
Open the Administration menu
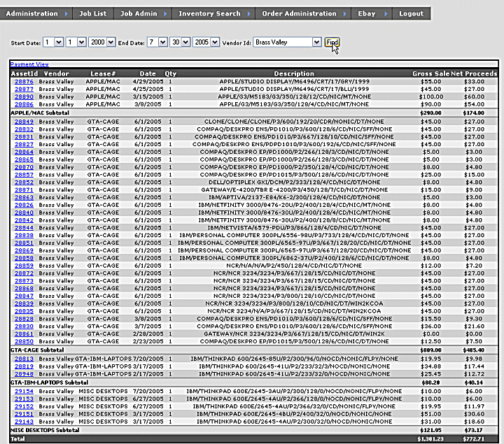point(36,14)
